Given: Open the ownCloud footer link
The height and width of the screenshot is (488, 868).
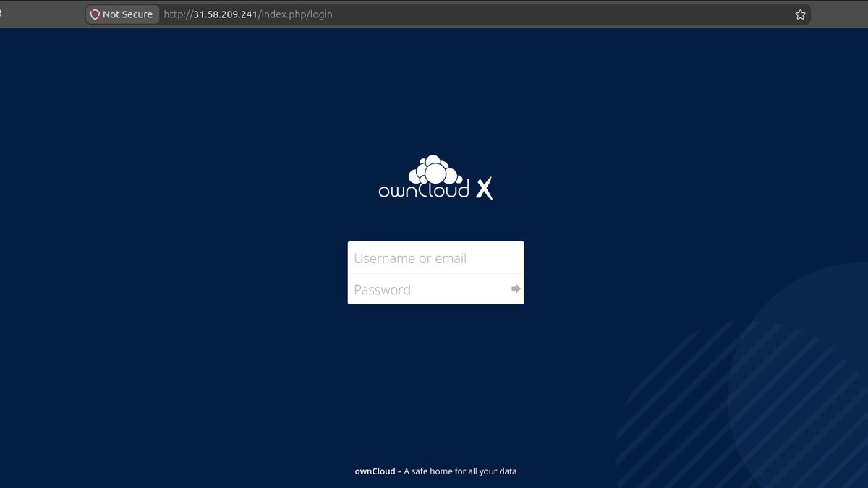Looking at the screenshot, I should coord(375,471).
